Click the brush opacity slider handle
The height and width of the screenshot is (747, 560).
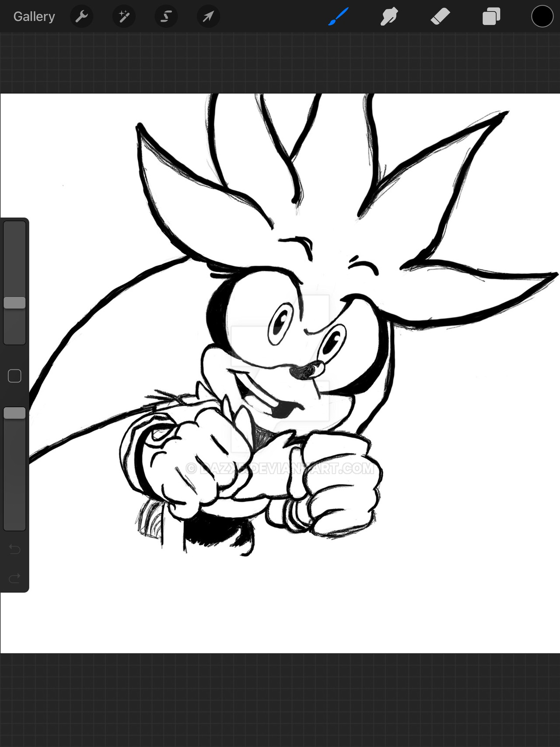(x=14, y=413)
